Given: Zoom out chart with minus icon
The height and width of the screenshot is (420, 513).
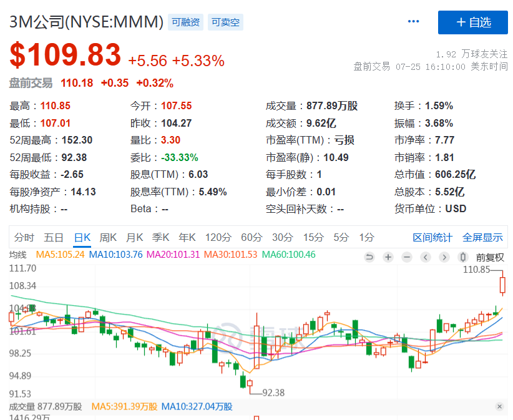Looking at the screenshot, I should click(407, 257).
